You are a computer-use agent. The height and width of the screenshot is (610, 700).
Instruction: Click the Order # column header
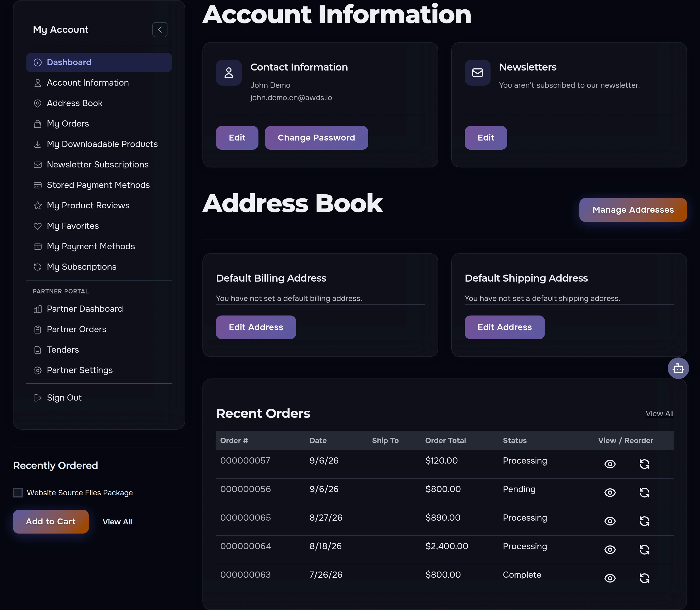(234, 440)
